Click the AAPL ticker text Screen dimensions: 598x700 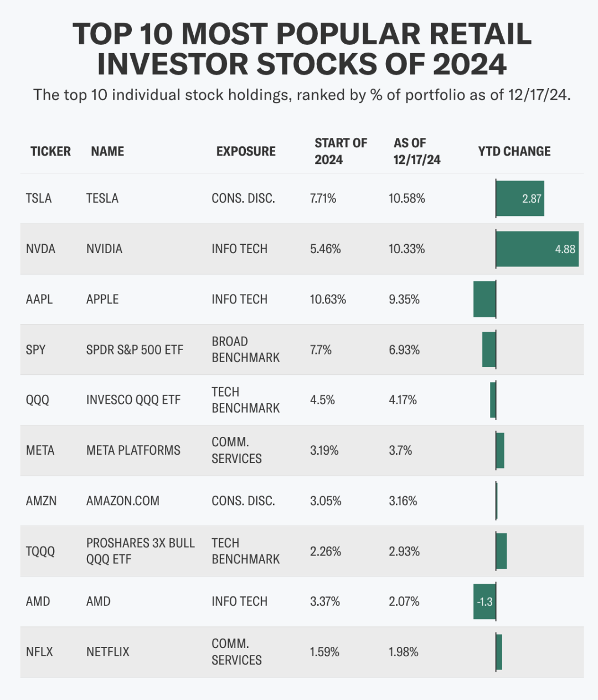(39, 299)
